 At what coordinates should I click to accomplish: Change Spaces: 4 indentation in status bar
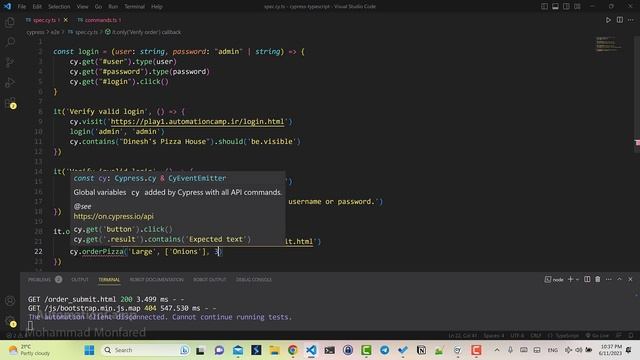pos(493,336)
